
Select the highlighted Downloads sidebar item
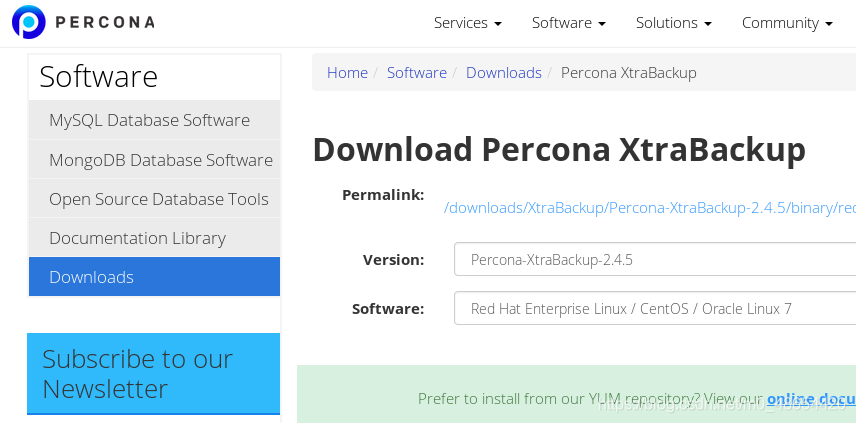154,277
